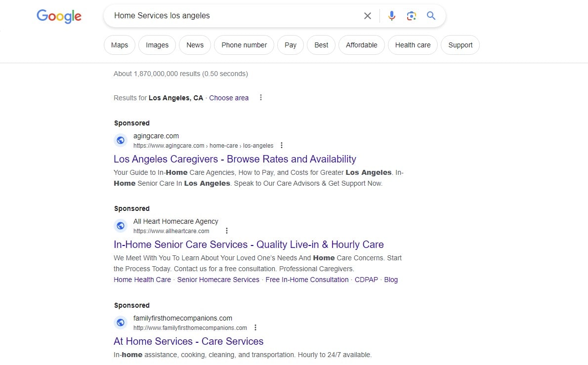Click the All Heart Homecare Agency favicon
The image size is (588, 365).
point(121,226)
